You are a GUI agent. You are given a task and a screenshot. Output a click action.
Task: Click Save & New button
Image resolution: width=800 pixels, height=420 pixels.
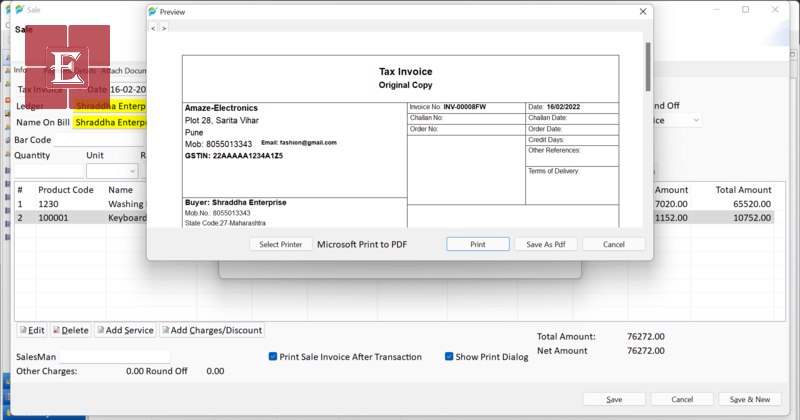pos(749,399)
